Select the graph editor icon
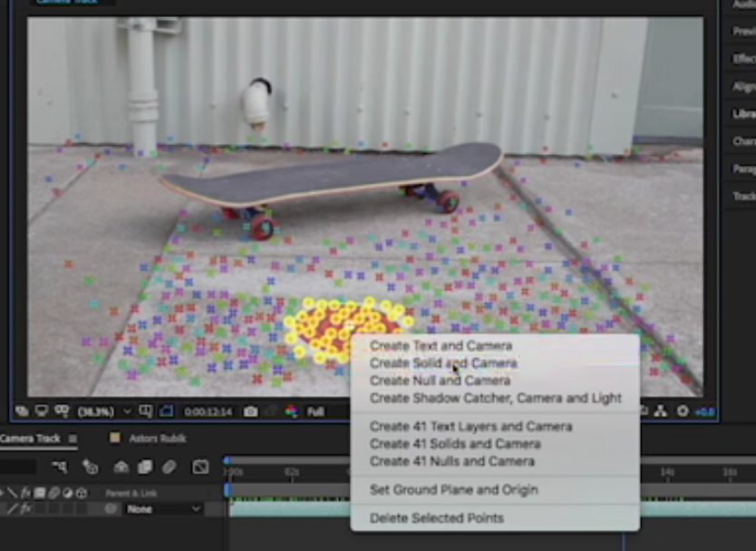 click(x=200, y=467)
